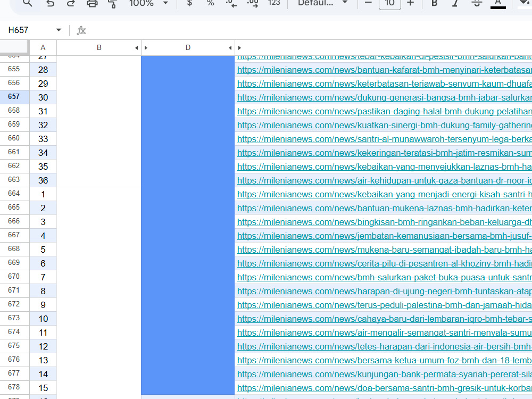Open link tetes-harapan-dari-indonesia
532x399 pixels.
tap(385, 347)
